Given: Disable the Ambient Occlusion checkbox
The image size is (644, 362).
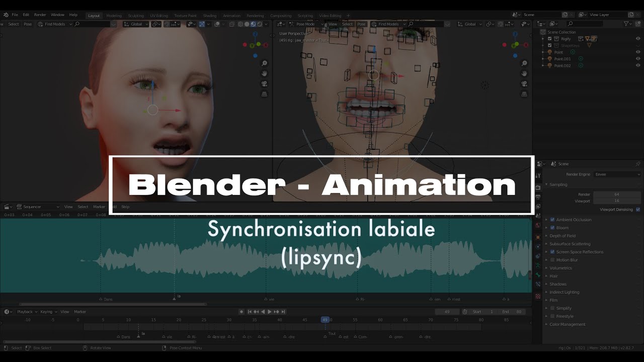Looking at the screenshot, I should pos(552,220).
